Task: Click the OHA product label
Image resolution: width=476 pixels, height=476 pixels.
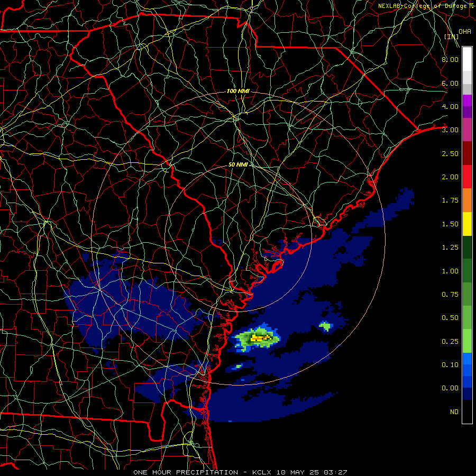Action: [x=465, y=32]
